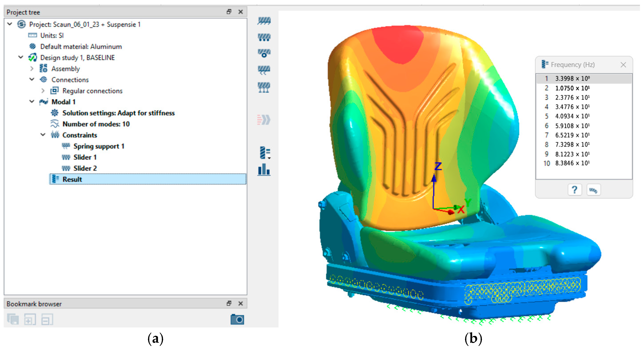Open the frequency results list icon
This screenshot has height=350, width=644.
point(265,153)
